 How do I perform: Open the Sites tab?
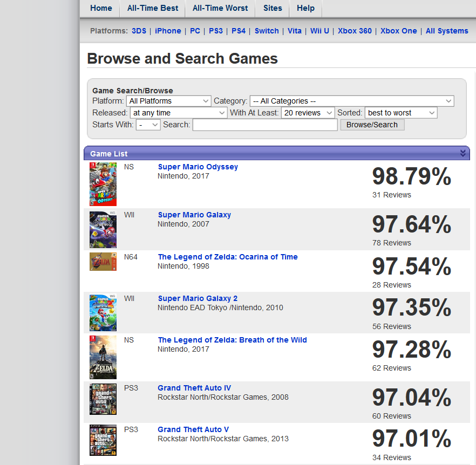[x=273, y=8]
